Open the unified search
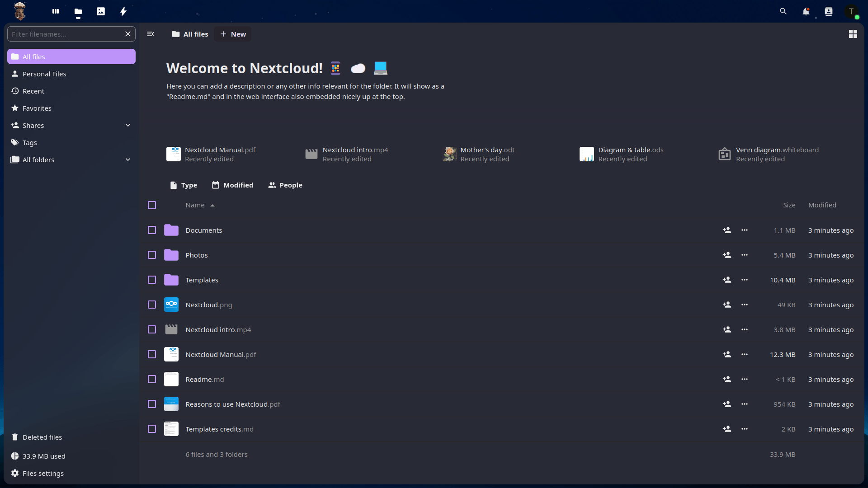 (783, 11)
